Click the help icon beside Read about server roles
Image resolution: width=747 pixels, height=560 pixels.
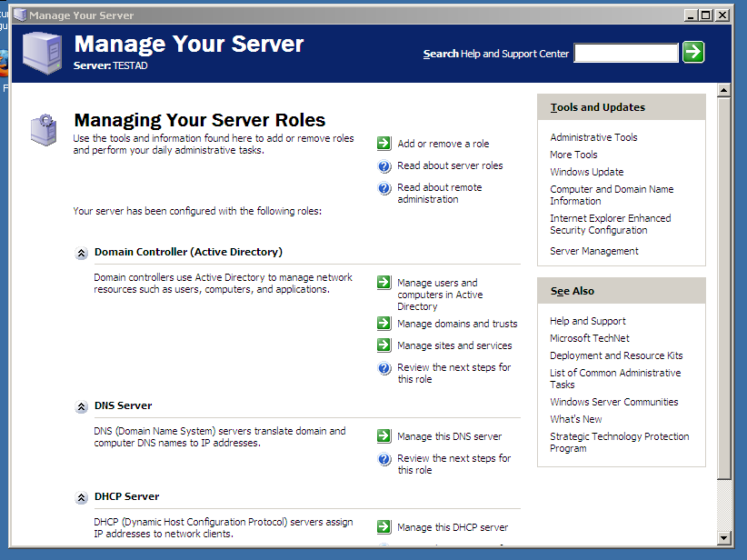384,166
